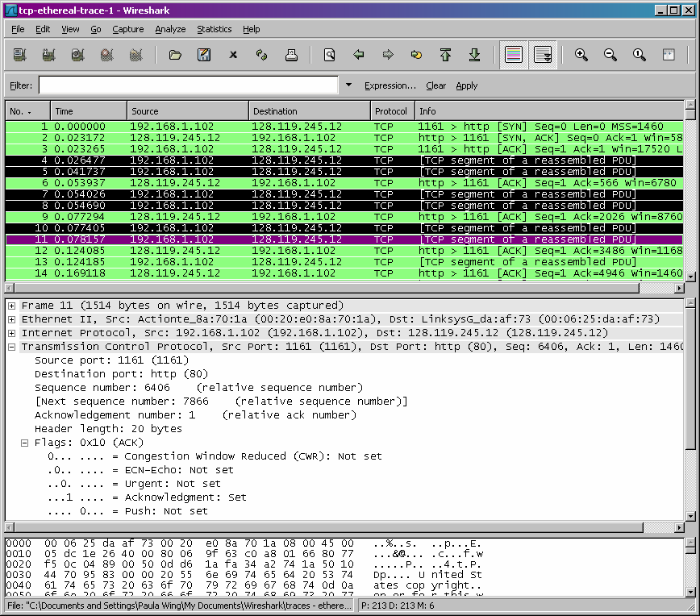Select hex offset 0030 row
Image resolution: width=700 pixels, height=616 pixels.
point(244,575)
